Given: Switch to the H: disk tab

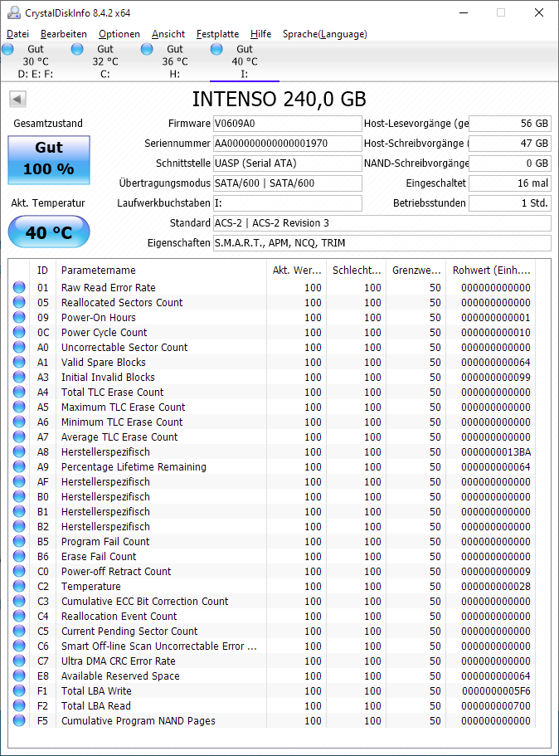Looking at the screenshot, I should (174, 61).
